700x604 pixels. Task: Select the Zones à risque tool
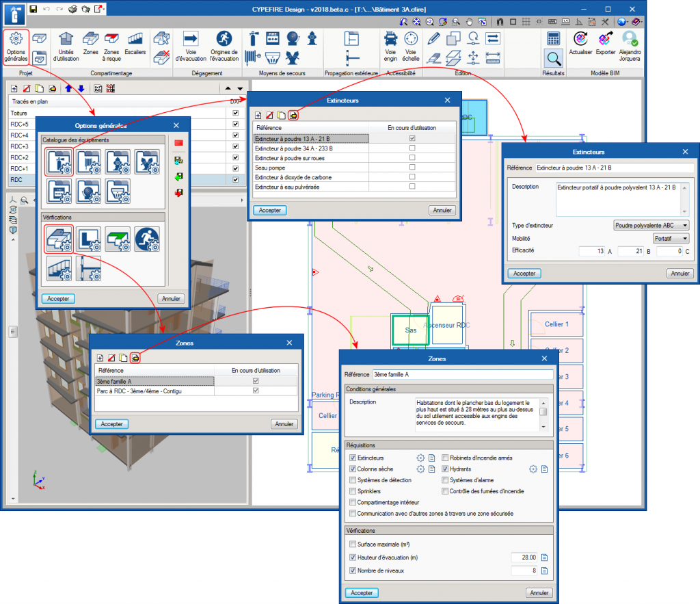(x=111, y=47)
